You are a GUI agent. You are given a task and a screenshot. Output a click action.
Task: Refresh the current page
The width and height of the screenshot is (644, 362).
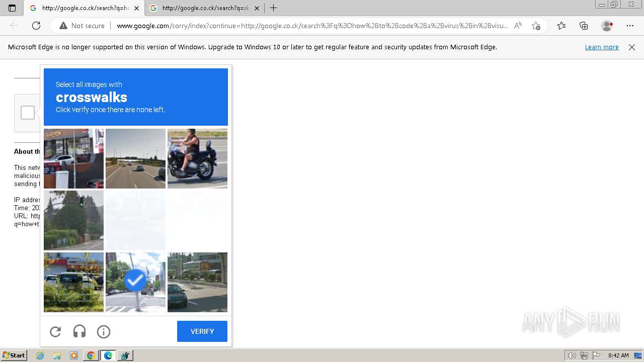(x=36, y=26)
